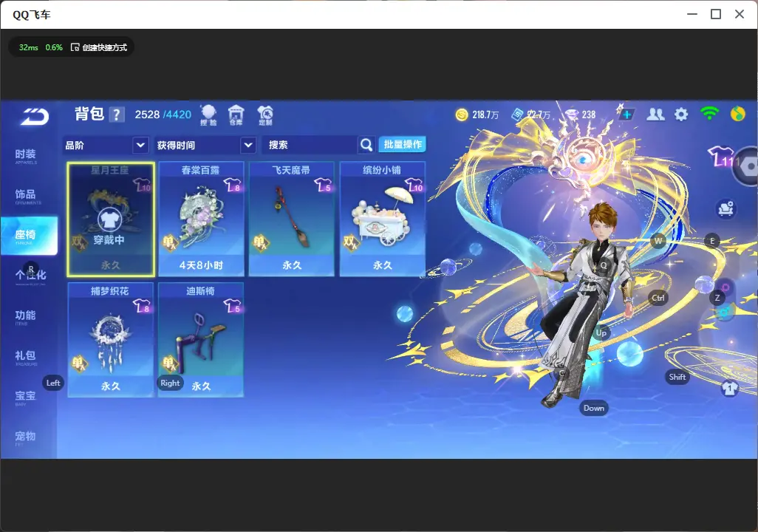Image resolution: width=758 pixels, height=532 pixels.
Task: Click the Left key overlay button
Action: click(x=53, y=383)
